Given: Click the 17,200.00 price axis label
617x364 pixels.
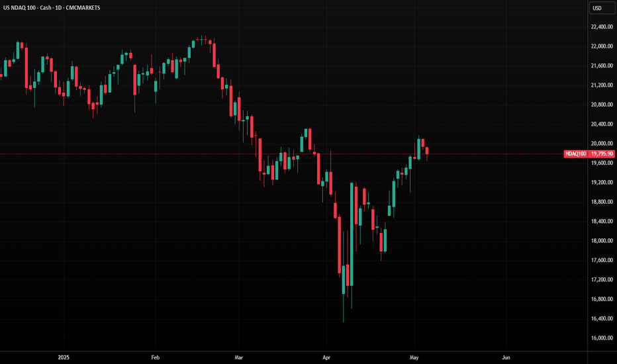Looking at the screenshot, I should click(x=602, y=280).
